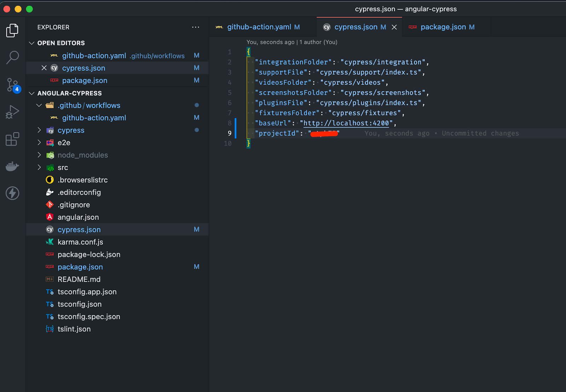Open package-lock.json file
The height and width of the screenshot is (392, 566).
(x=117, y=254)
